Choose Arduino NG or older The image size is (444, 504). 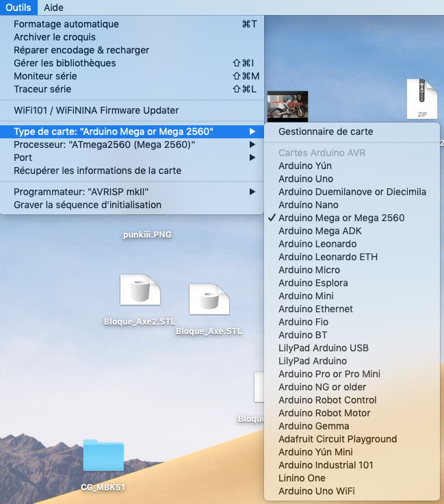coord(352,387)
